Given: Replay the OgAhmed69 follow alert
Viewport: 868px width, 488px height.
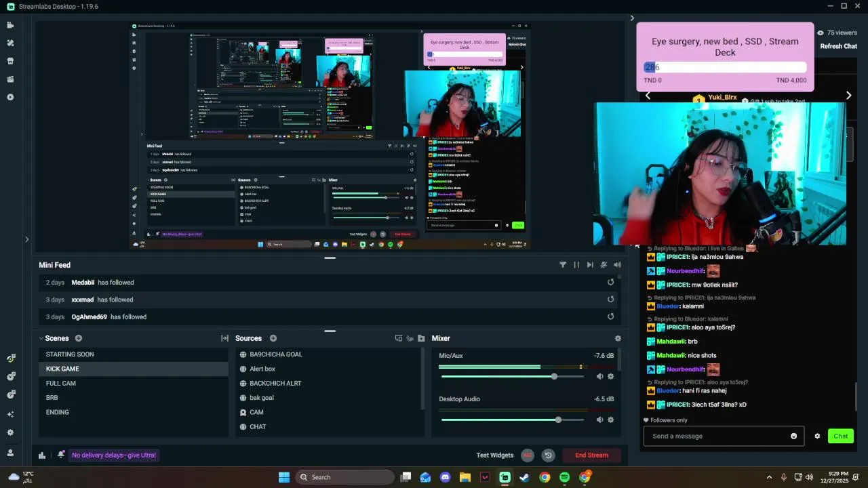Looking at the screenshot, I should [610, 317].
